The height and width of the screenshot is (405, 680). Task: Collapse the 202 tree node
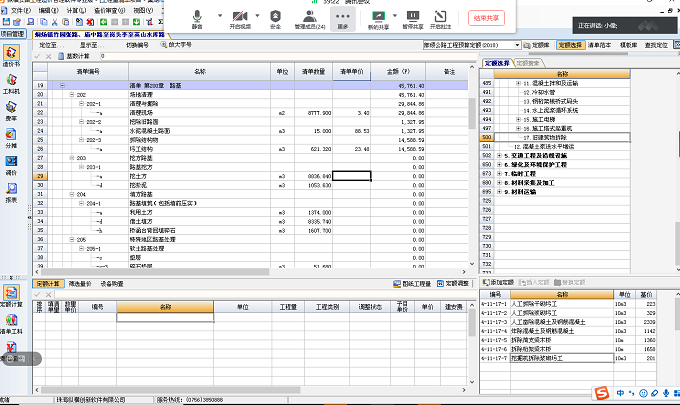coord(72,95)
